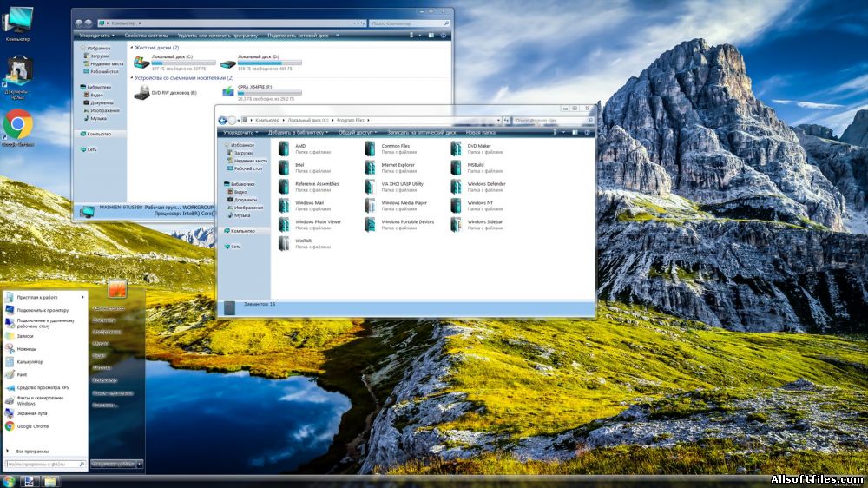Image resolution: width=868 pixels, height=488 pixels.
Task: Open the Компьютер desktop icon
Action: coord(17,21)
